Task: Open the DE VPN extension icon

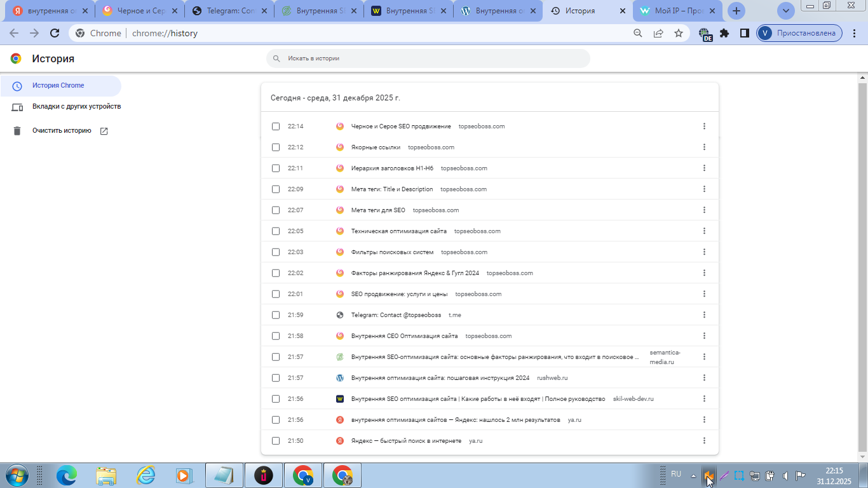Action: [x=705, y=34]
